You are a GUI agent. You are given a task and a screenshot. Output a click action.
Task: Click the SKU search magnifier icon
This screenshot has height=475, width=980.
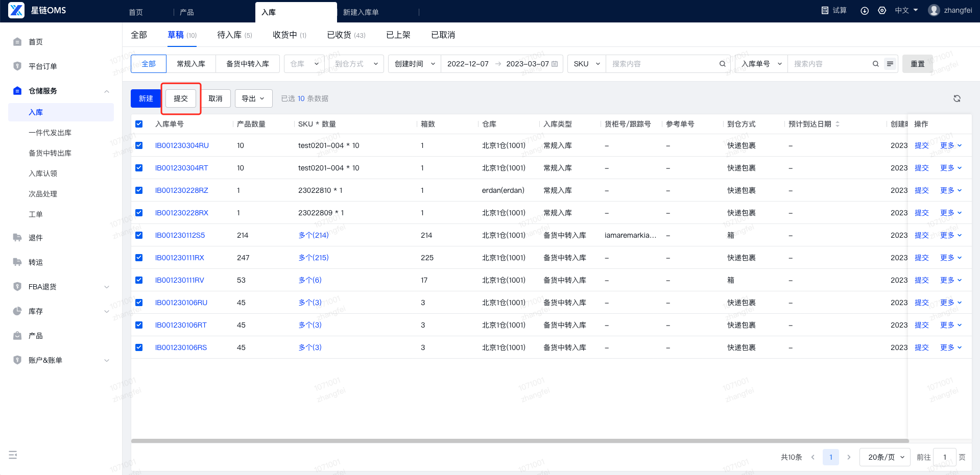pos(723,64)
